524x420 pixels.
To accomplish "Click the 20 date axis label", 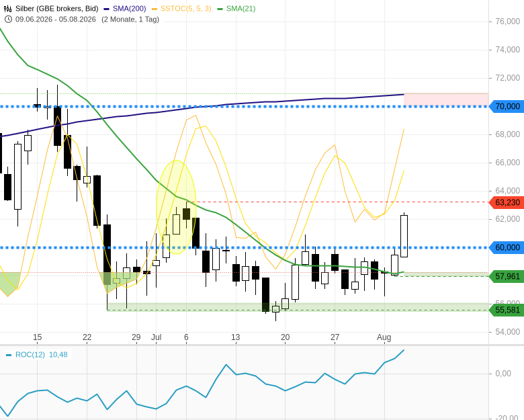I will point(285,337).
